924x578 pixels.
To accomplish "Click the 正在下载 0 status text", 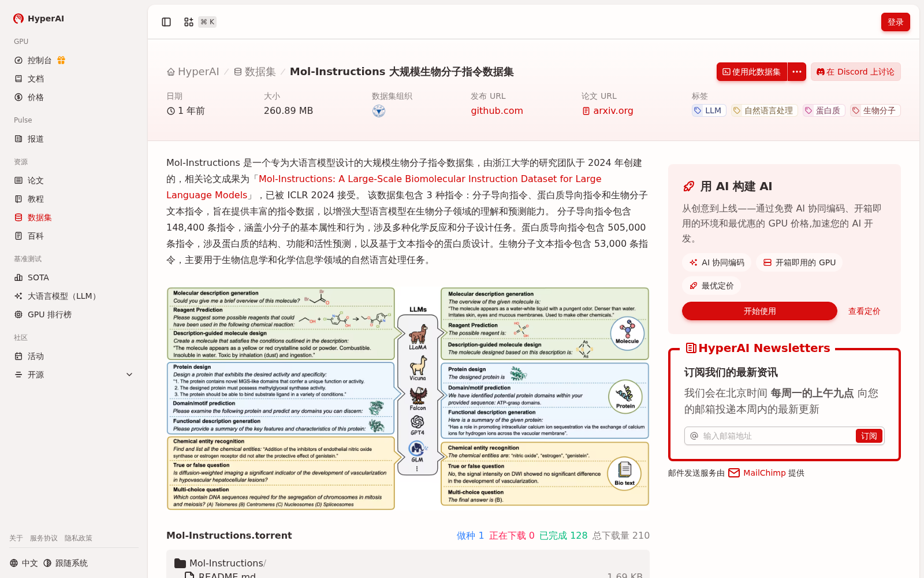I will point(512,536).
